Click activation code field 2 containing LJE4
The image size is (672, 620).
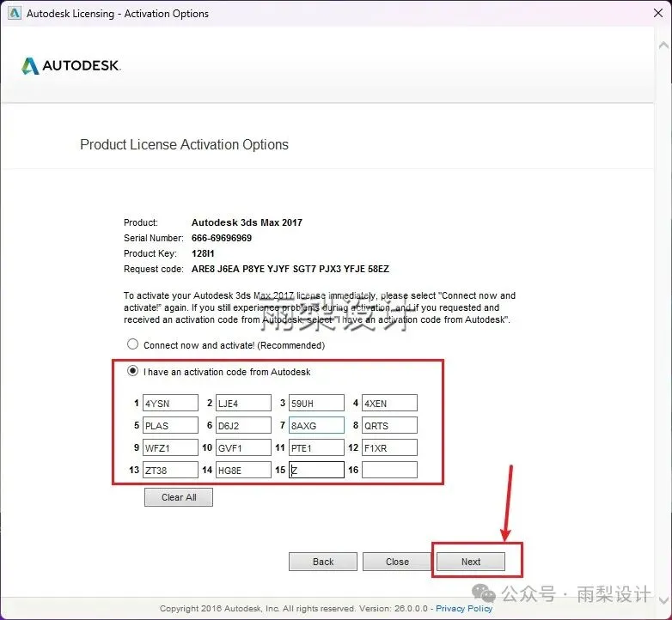tap(243, 403)
